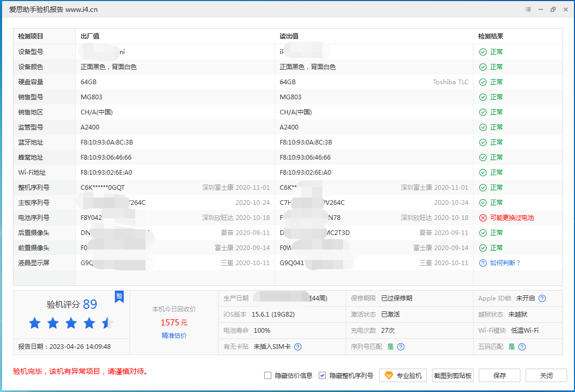
Task: Click the help icon next to 未插入SIM卡
Action: coord(298,347)
